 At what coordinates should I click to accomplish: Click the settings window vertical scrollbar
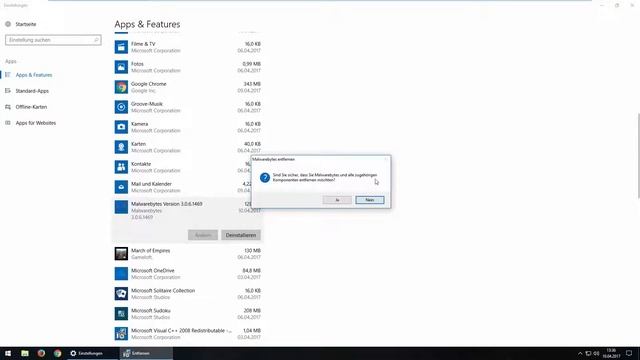(638, 155)
